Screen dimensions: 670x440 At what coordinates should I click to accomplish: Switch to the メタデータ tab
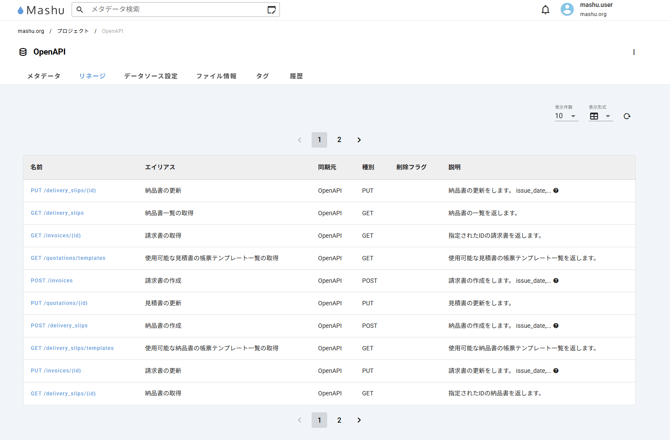point(43,76)
